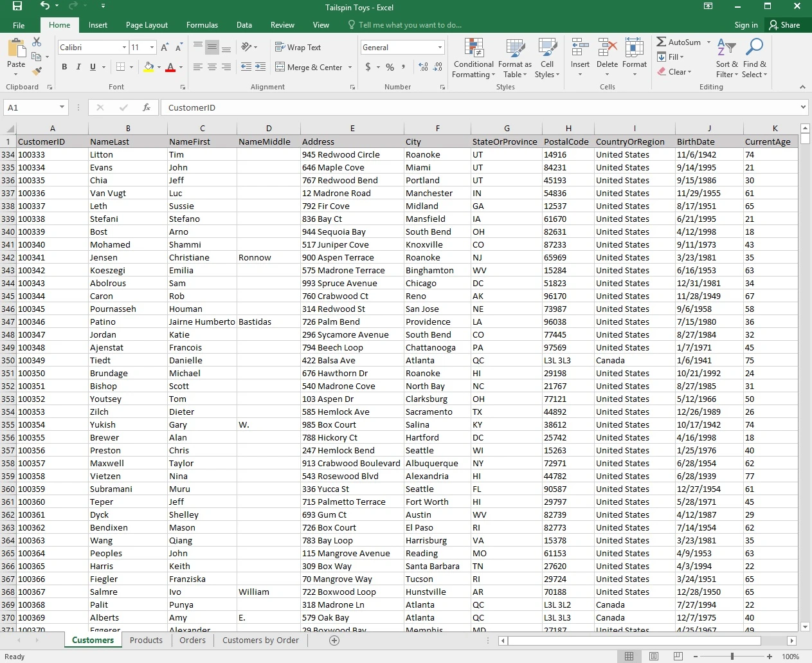Click the Format Painter brush icon
This screenshot has width=812, height=663.
tap(37, 71)
